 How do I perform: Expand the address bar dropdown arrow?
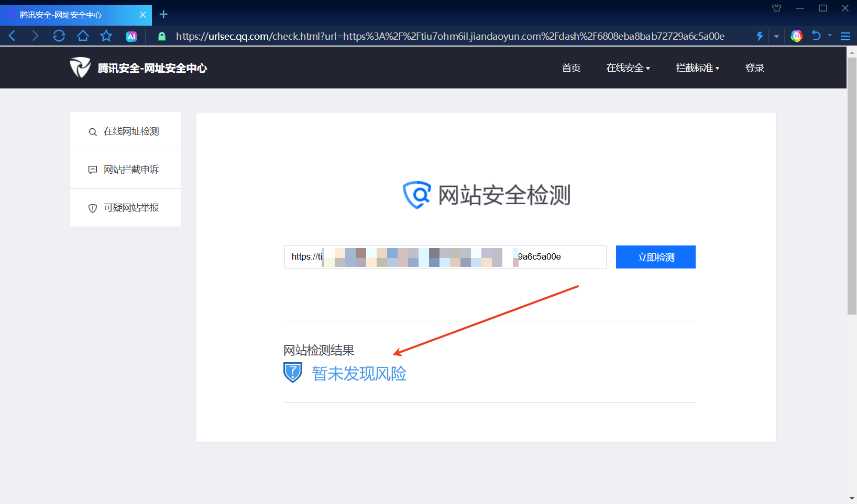[776, 36]
